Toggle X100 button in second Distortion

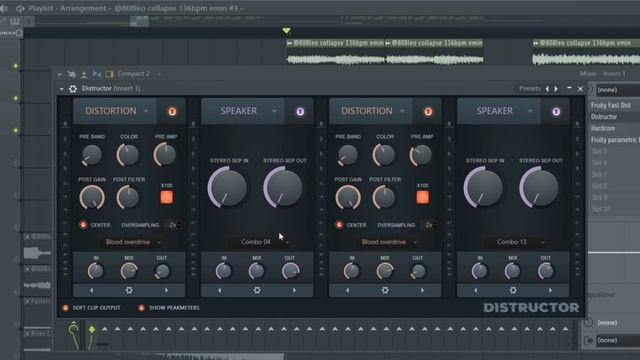point(422,198)
